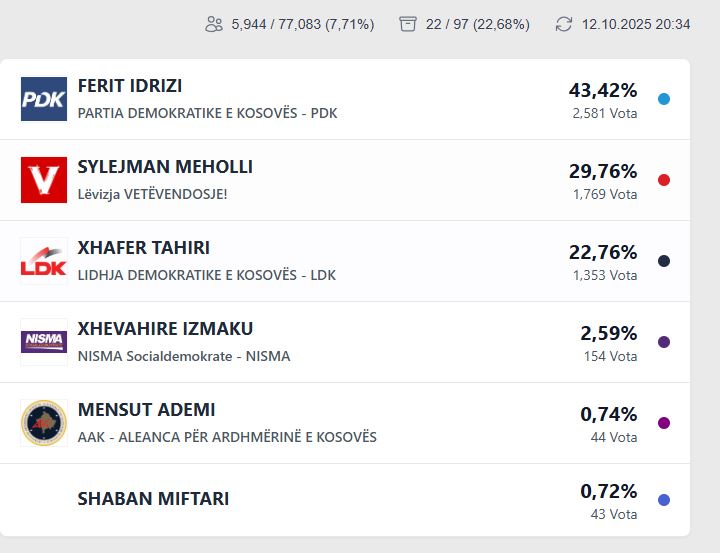Click the 12.10.2025 20:34 update time
The width and height of the screenshot is (720, 553).
click(636, 24)
